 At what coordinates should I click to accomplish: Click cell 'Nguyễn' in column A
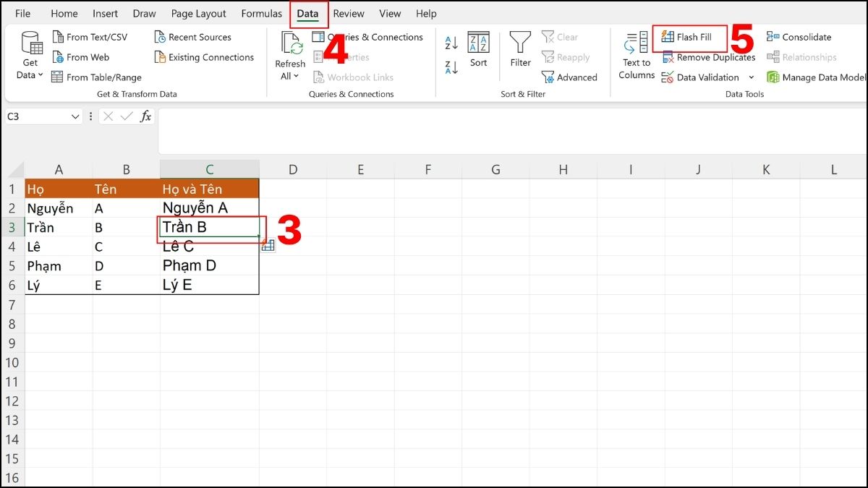tap(59, 208)
